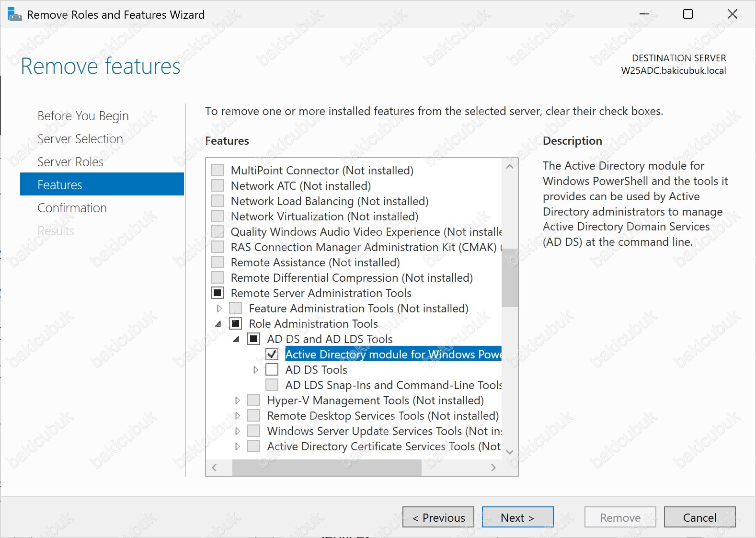The image size is (756, 538).
Task: Select Network Load Balancing (Not installed) row
Action: [x=330, y=201]
